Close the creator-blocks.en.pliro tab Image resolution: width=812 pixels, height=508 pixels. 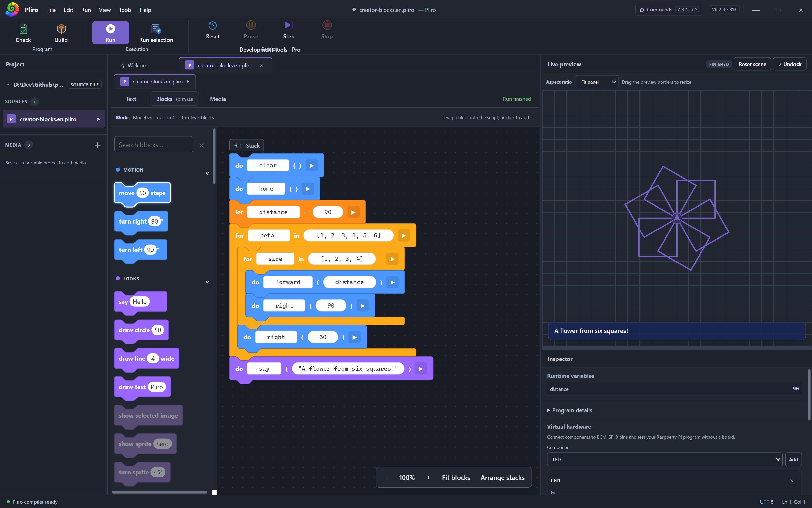261,66
